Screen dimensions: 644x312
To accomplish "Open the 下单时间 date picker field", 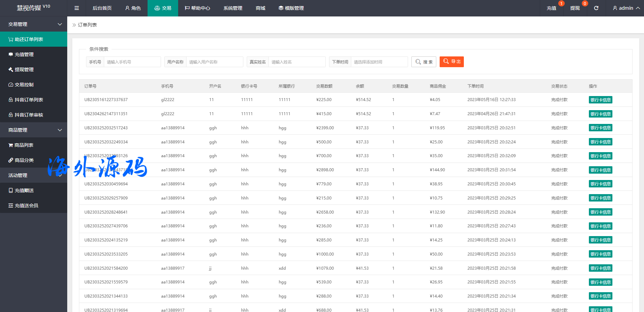I will [x=379, y=62].
